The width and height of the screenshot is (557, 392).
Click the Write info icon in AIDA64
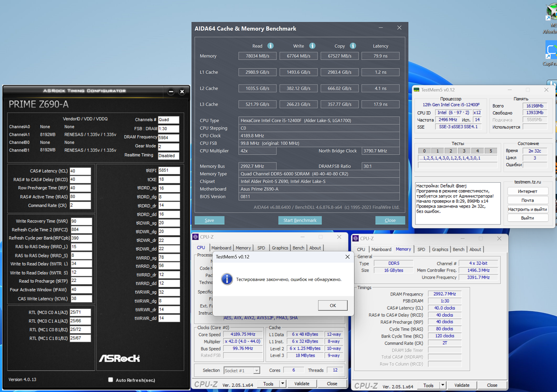(312, 46)
